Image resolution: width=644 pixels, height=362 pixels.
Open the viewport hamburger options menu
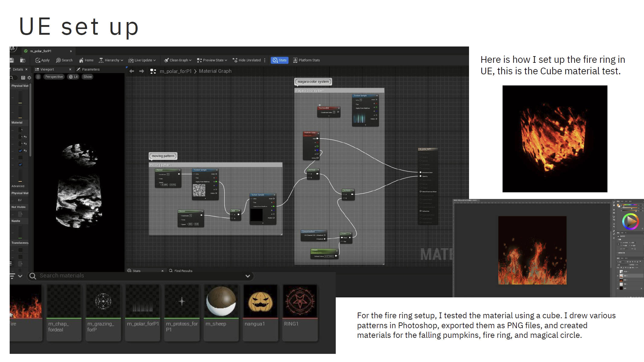(38, 77)
